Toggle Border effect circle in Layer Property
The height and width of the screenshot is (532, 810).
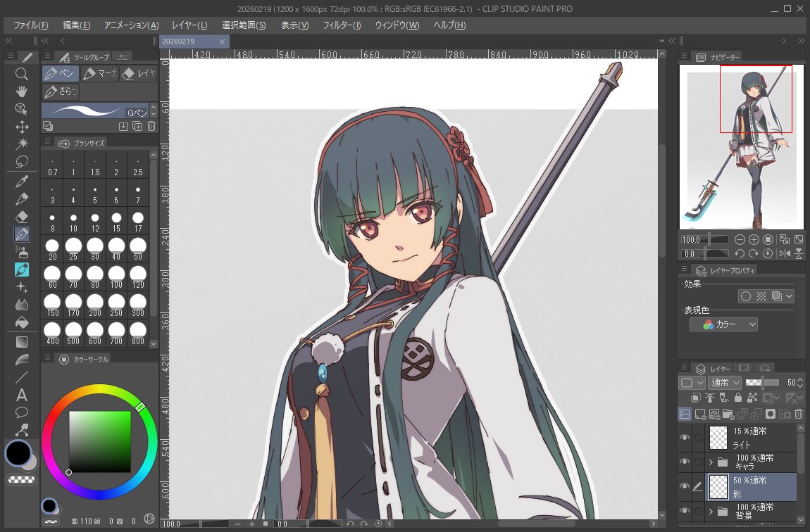pyautogui.click(x=746, y=296)
